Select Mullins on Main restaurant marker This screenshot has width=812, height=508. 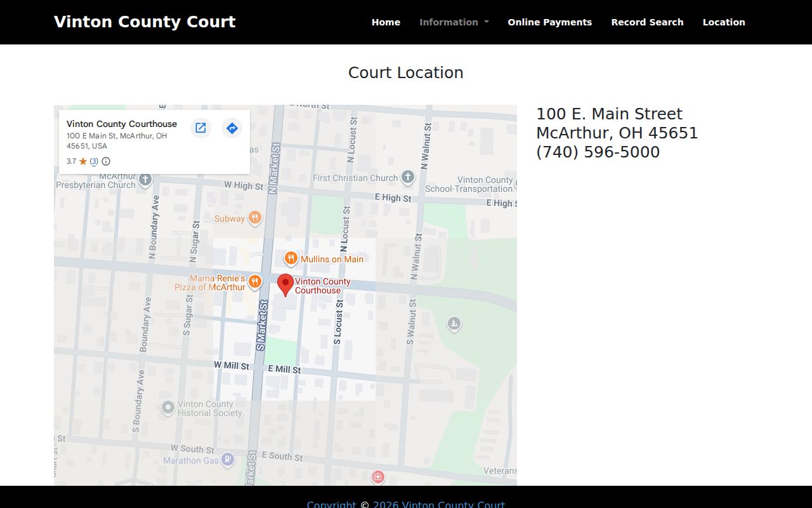tap(291, 258)
